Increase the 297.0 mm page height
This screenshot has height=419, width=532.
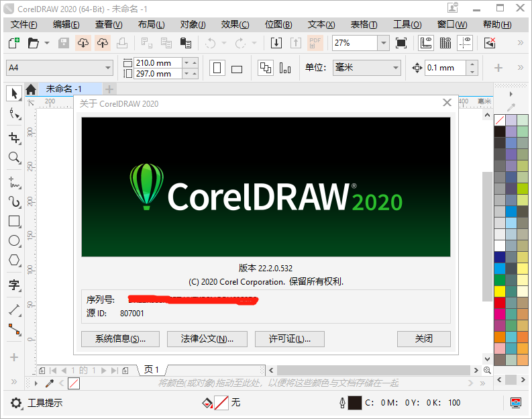coord(195,74)
